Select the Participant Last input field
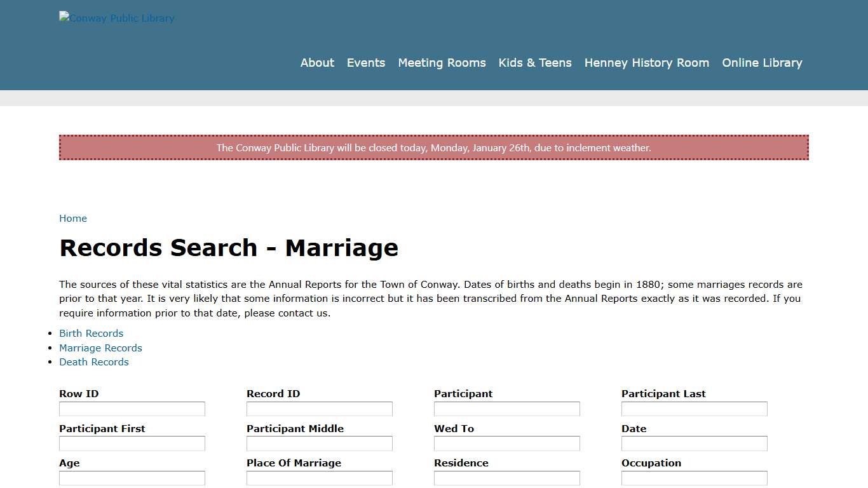Image resolution: width=868 pixels, height=488 pixels. tap(694, 409)
